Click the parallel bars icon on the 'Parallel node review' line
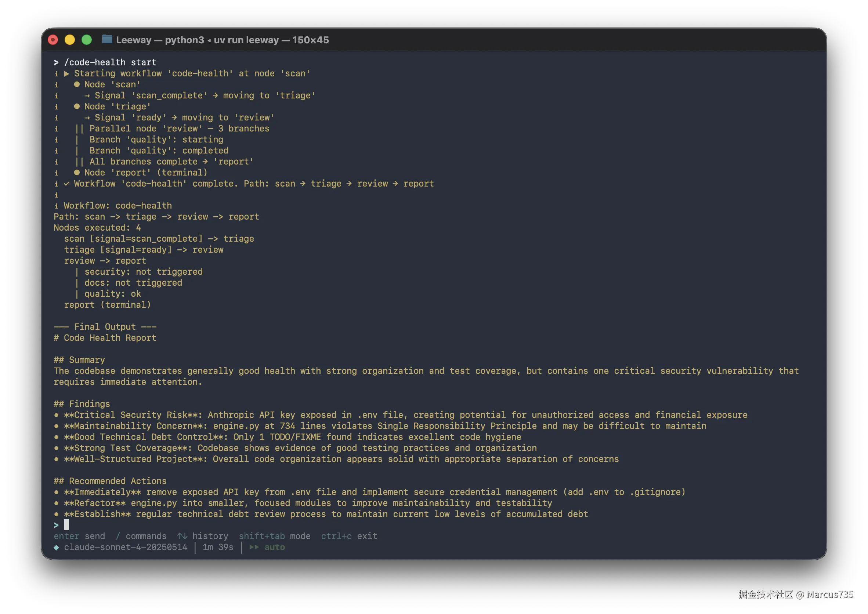 (x=80, y=128)
